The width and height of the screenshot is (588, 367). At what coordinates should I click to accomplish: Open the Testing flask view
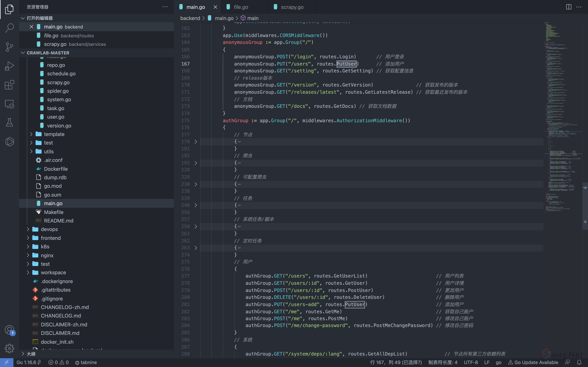9,123
